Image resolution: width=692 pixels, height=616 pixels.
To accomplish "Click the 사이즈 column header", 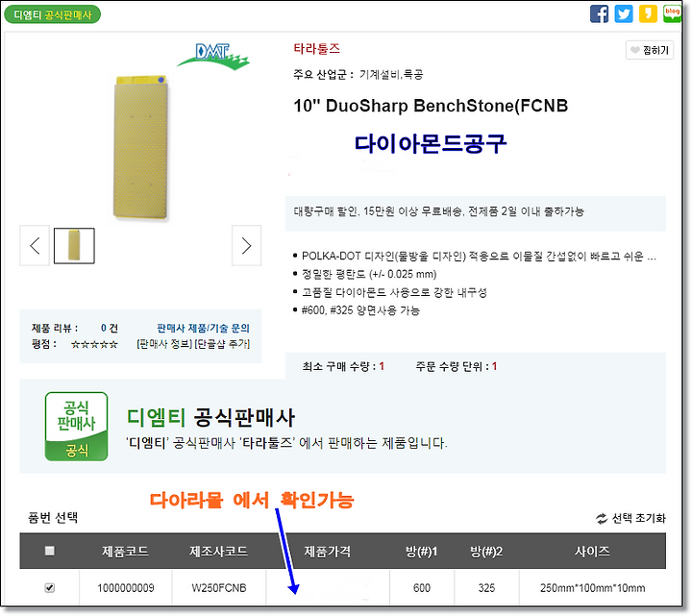I will pos(592,552).
